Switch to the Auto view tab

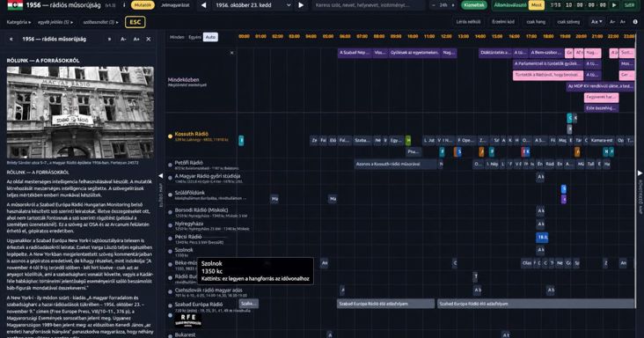(210, 37)
